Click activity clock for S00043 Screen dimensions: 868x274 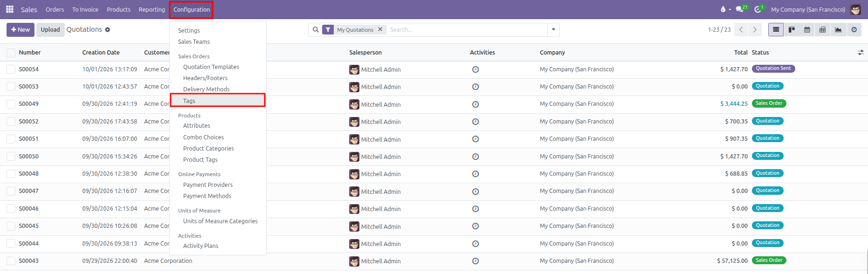click(475, 261)
